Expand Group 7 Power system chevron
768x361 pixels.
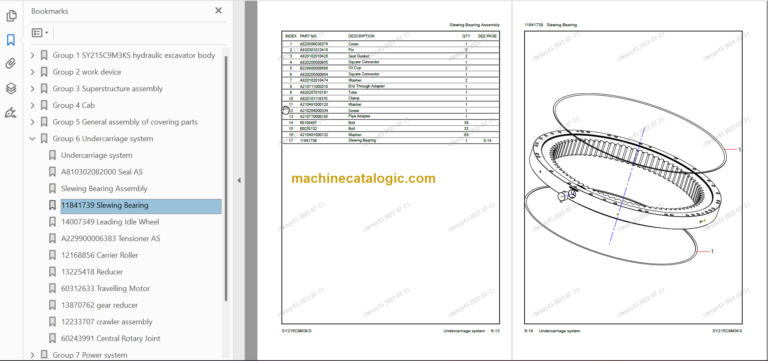coord(32,355)
